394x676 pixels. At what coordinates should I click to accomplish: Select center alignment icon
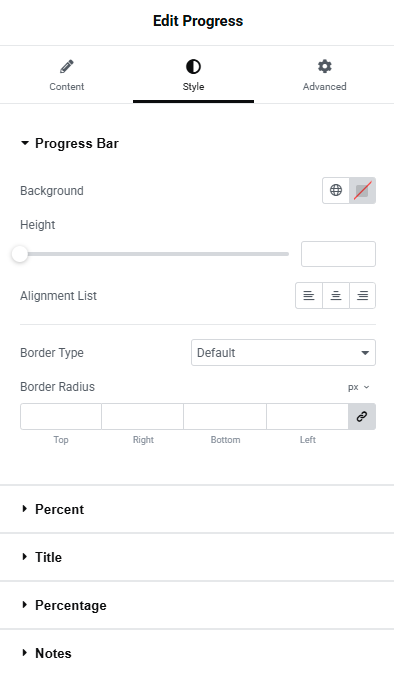click(336, 295)
